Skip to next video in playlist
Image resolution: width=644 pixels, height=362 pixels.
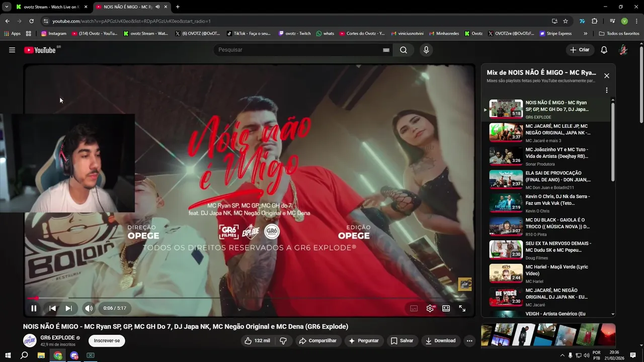(68, 308)
